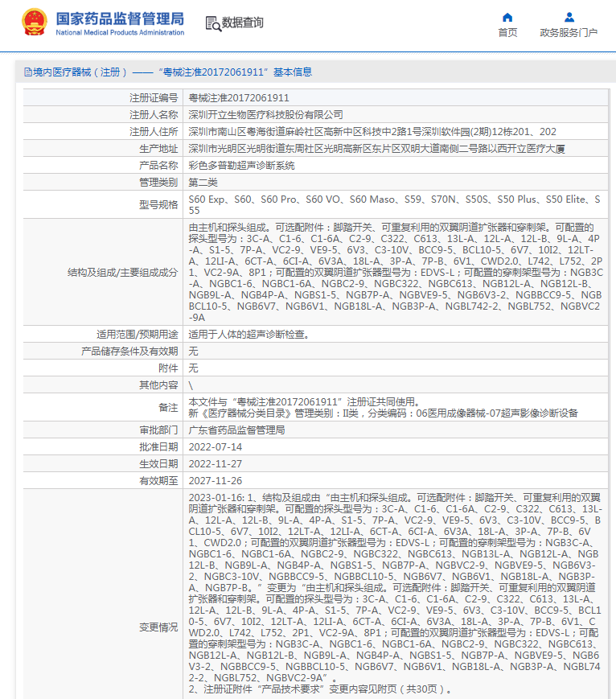Screen dimensions: 616x699
Task: Click 注册人名称 label cell
Action: [x=103, y=114]
